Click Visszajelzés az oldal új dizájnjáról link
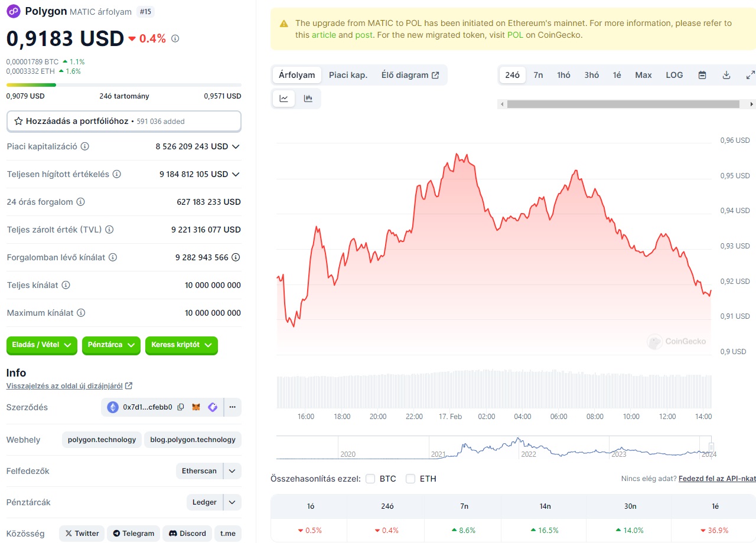Image resolution: width=756 pixels, height=543 pixels. pos(64,386)
